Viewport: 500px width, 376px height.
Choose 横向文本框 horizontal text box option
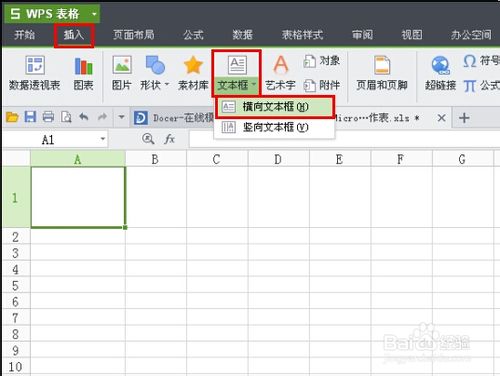(275, 107)
